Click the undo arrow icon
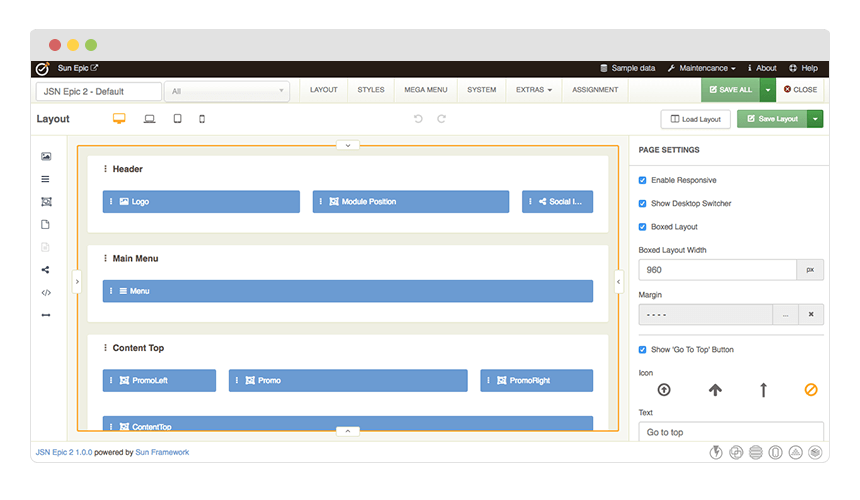The width and height of the screenshot is (860, 500). (x=418, y=119)
